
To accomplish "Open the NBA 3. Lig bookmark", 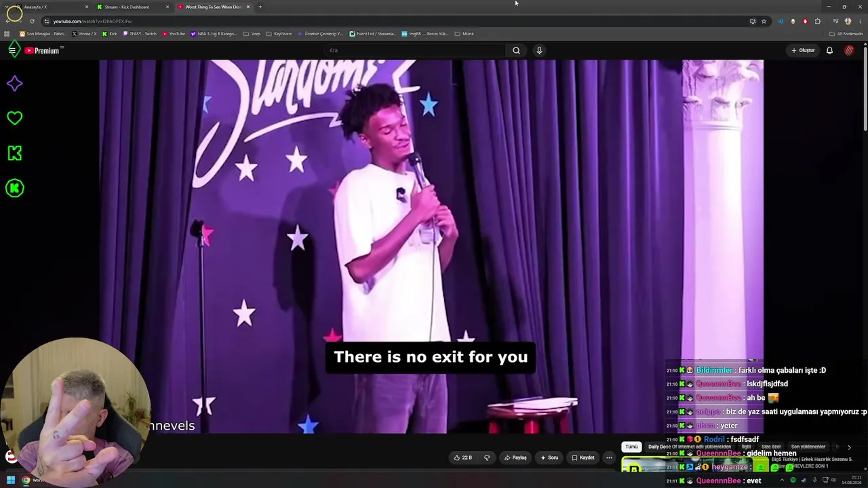I will (214, 33).
